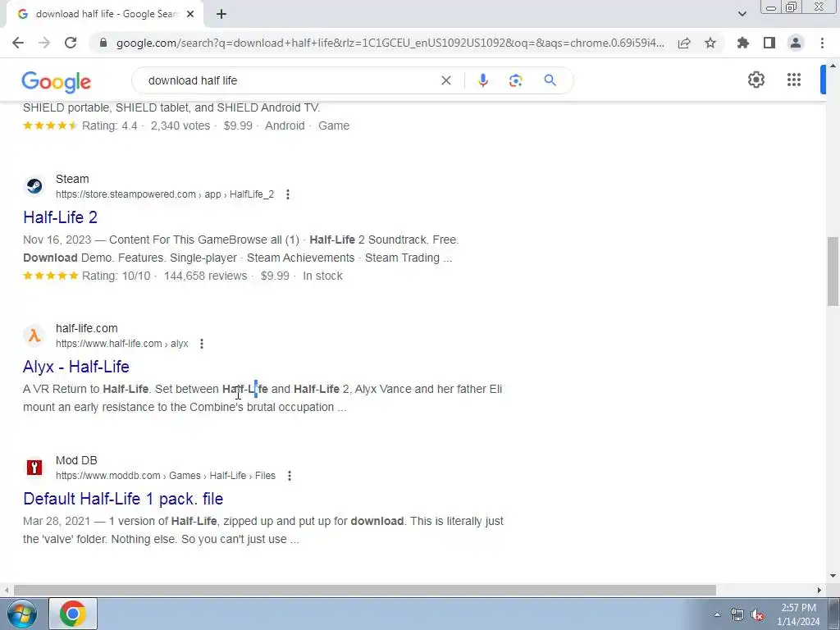Open Default Half-Life 1 pack. file link

point(123,499)
